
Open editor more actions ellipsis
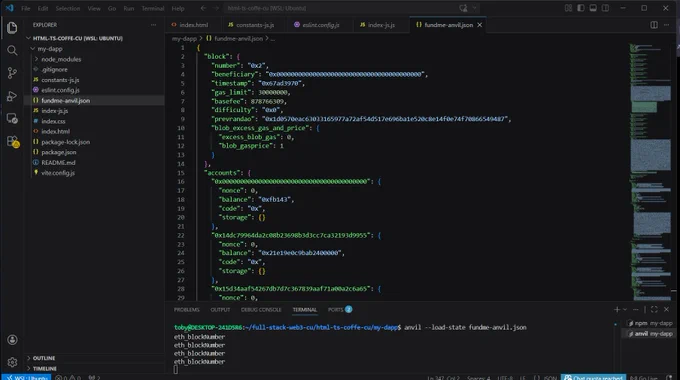667,25
